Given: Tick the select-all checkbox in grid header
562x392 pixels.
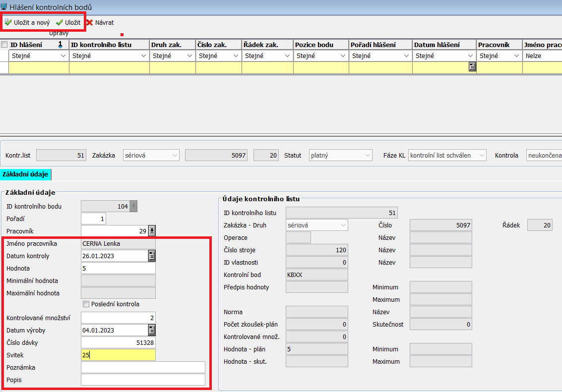Looking at the screenshot, I should click(4, 45).
